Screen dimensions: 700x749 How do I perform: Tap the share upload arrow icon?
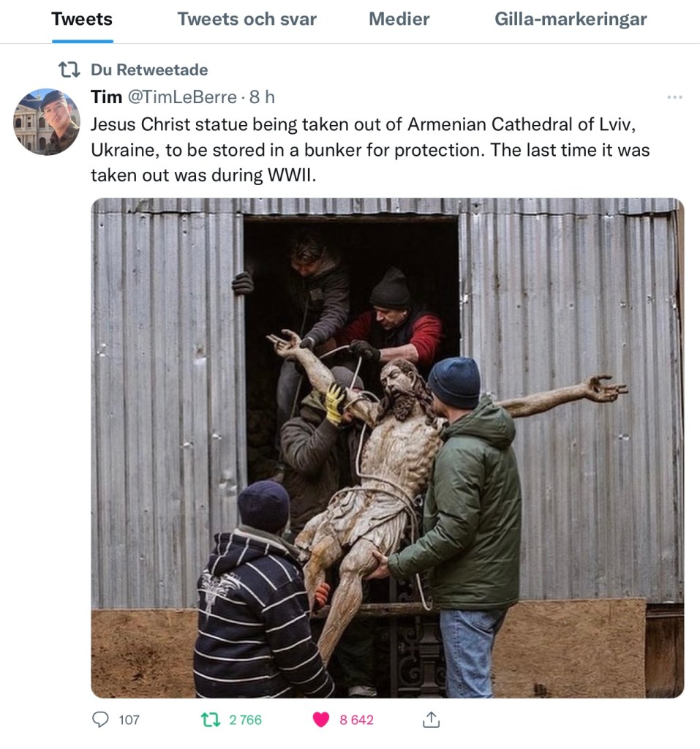tap(431, 720)
